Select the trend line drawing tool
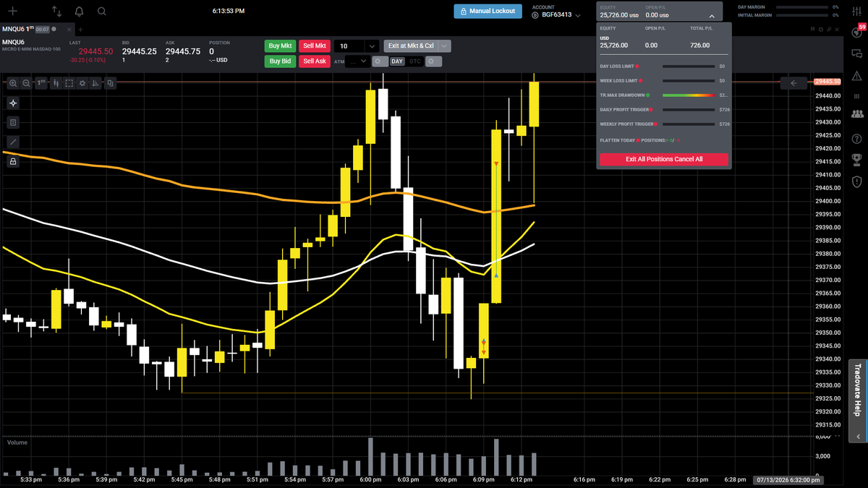 point(13,142)
